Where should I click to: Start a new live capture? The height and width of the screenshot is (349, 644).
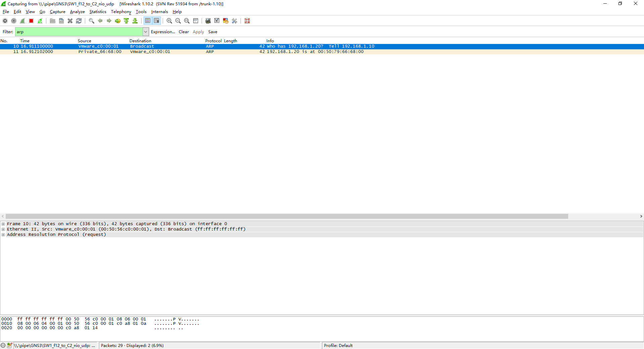(x=22, y=21)
